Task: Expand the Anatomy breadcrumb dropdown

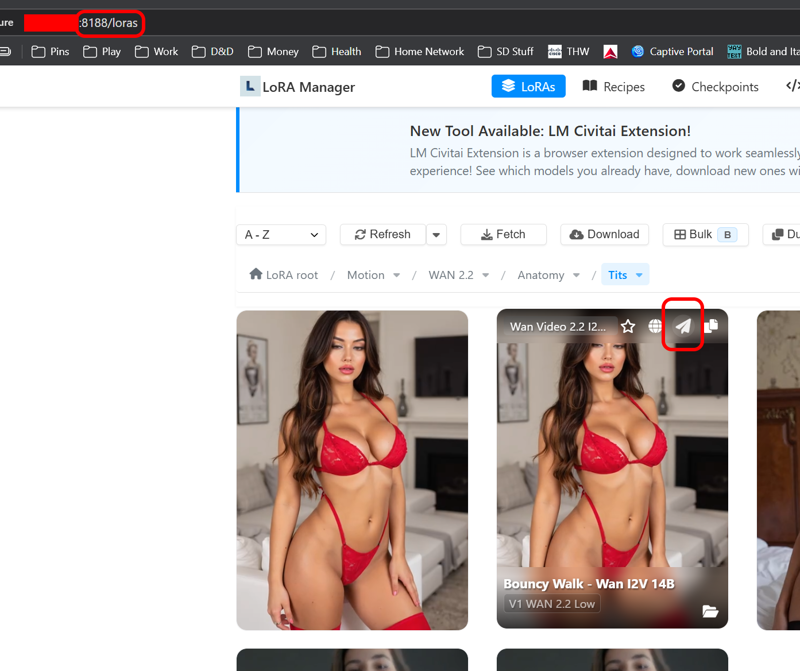Action: 576,275
